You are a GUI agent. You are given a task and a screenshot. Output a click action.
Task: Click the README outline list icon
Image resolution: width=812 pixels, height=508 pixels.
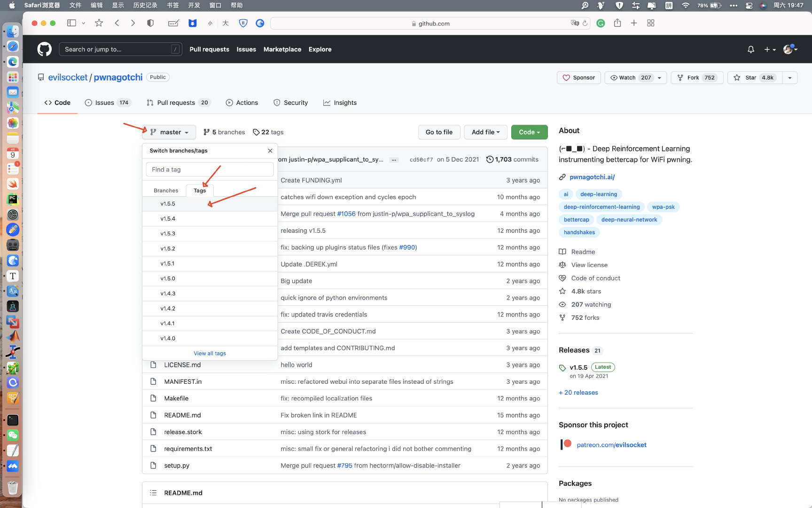tap(153, 493)
